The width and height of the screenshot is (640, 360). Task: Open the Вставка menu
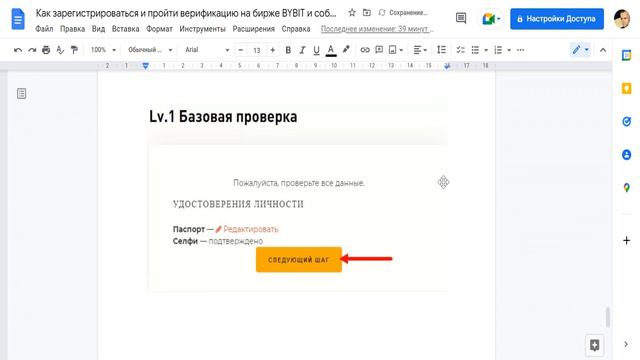click(x=125, y=29)
